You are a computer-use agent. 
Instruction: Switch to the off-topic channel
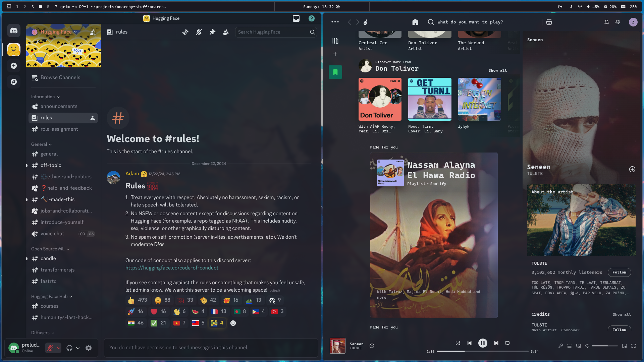point(63,166)
